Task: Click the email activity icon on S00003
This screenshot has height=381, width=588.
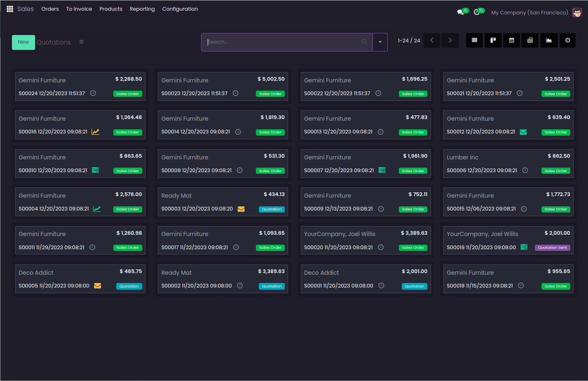Action: point(241,209)
